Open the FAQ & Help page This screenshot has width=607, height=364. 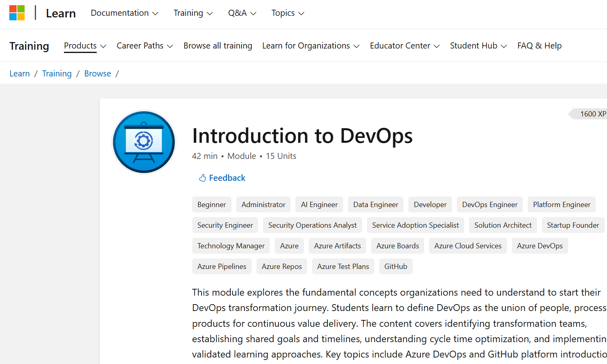539,46
